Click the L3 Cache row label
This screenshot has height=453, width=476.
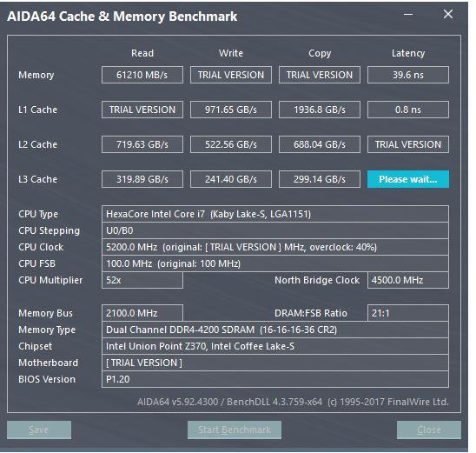click(37, 179)
